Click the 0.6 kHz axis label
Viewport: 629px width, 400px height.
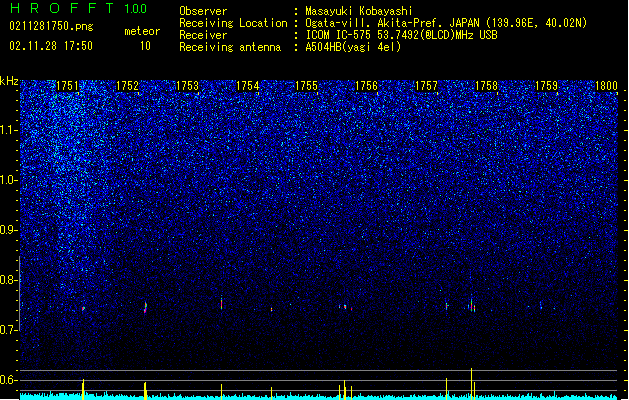(8, 380)
